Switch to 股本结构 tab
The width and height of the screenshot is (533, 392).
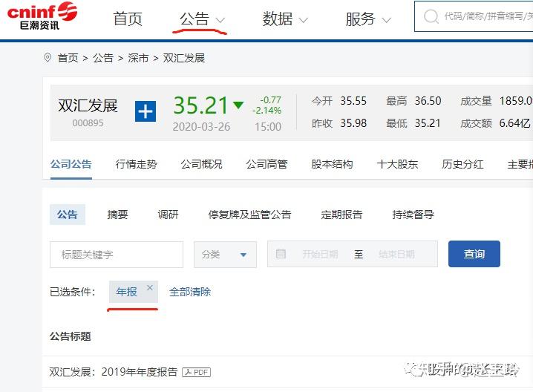(x=332, y=164)
